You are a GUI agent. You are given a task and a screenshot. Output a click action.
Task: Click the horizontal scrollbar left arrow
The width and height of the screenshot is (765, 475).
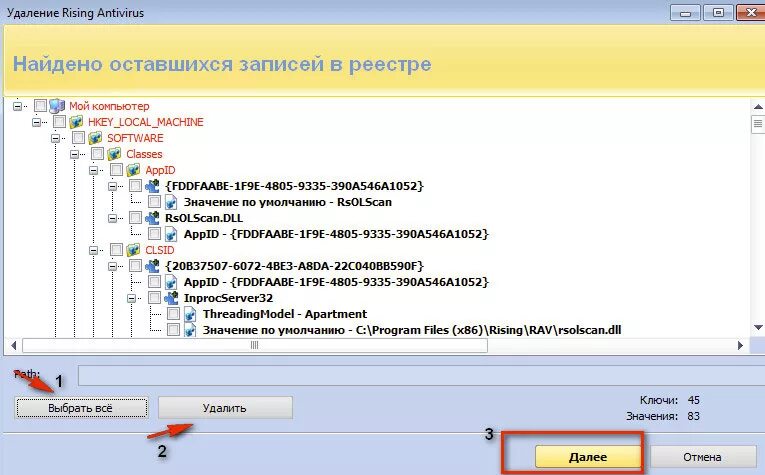[x=13, y=345]
